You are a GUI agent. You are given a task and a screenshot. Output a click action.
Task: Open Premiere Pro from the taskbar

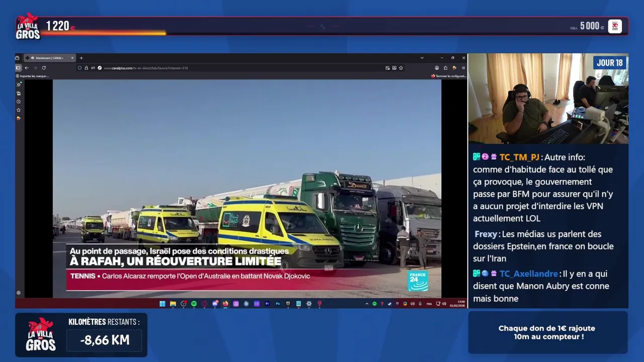click(267, 304)
